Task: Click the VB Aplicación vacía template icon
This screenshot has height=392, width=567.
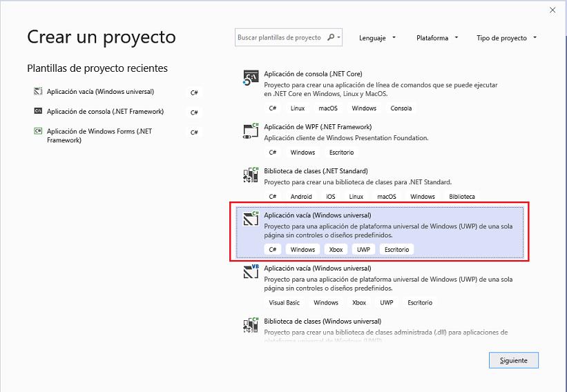Action: [x=251, y=272]
